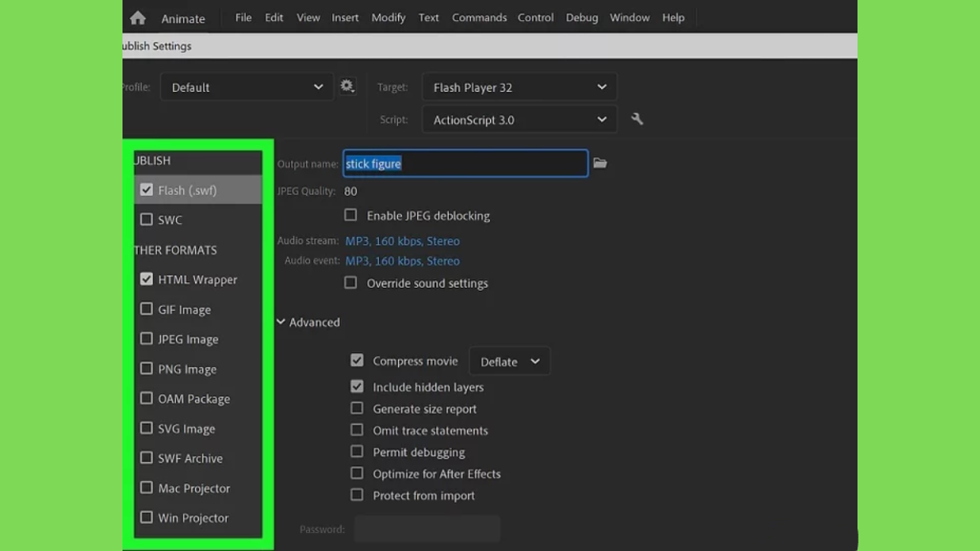Image resolution: width=980 pixels, height=551 pixels.
Task: Click the JPEG Quality value 80
Action: coord(350,191)
